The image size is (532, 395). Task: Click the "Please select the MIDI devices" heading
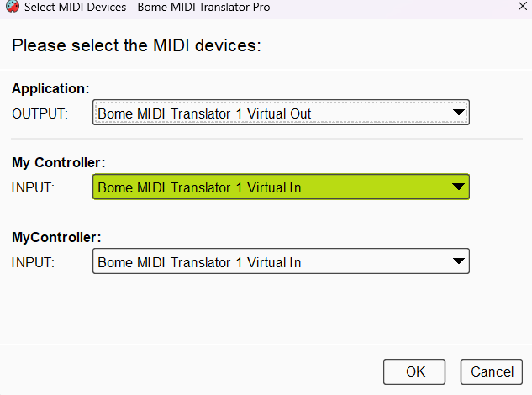(137, 45)
